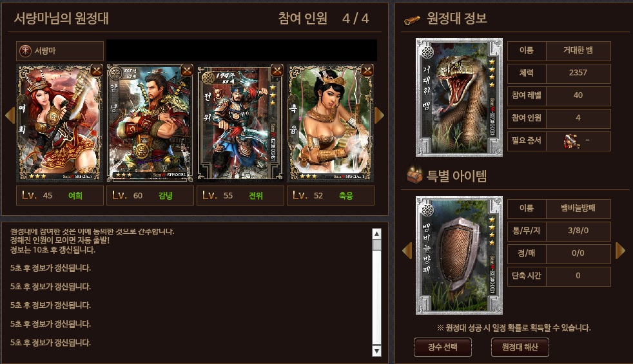This screenshot has height=364, width=633.
Task: Select the 뱀비늘방패 shield item card
Action: [460, 256]
